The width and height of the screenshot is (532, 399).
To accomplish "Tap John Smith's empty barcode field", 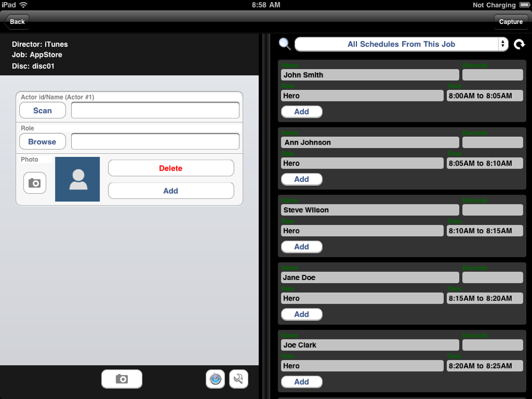I will point(492,75).
